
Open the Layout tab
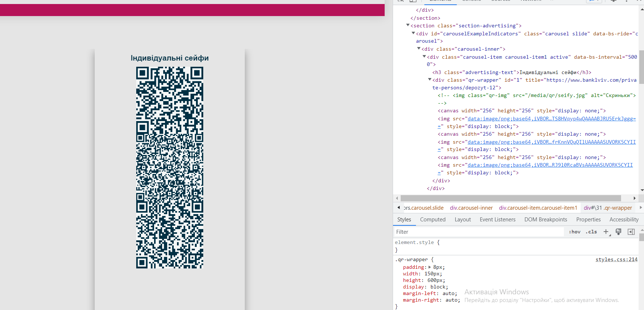(463, 220)
